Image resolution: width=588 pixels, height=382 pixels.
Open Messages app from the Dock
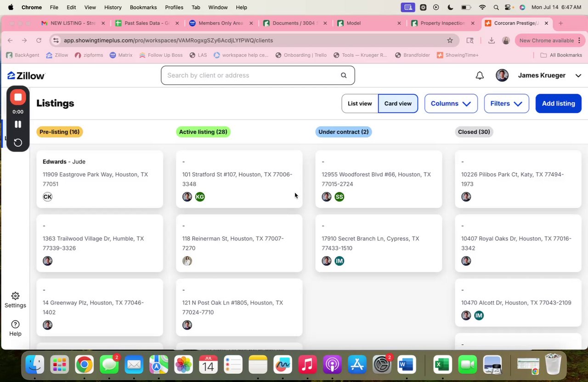[109, 365]
